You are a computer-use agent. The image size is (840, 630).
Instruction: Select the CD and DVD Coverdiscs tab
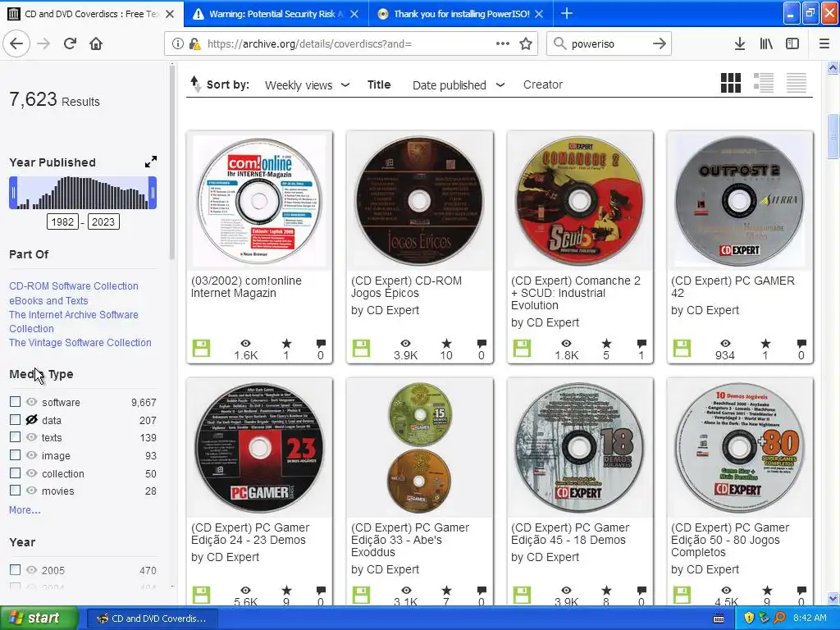point(91,14)
